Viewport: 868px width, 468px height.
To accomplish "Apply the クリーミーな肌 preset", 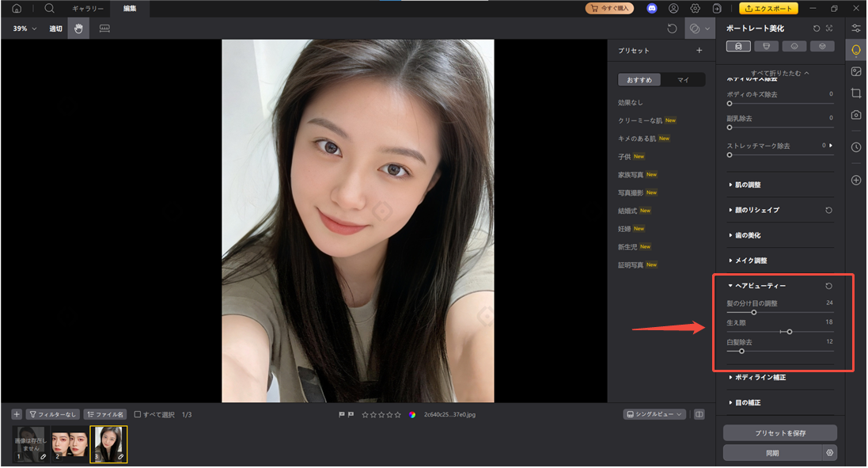I will [642, 120].
